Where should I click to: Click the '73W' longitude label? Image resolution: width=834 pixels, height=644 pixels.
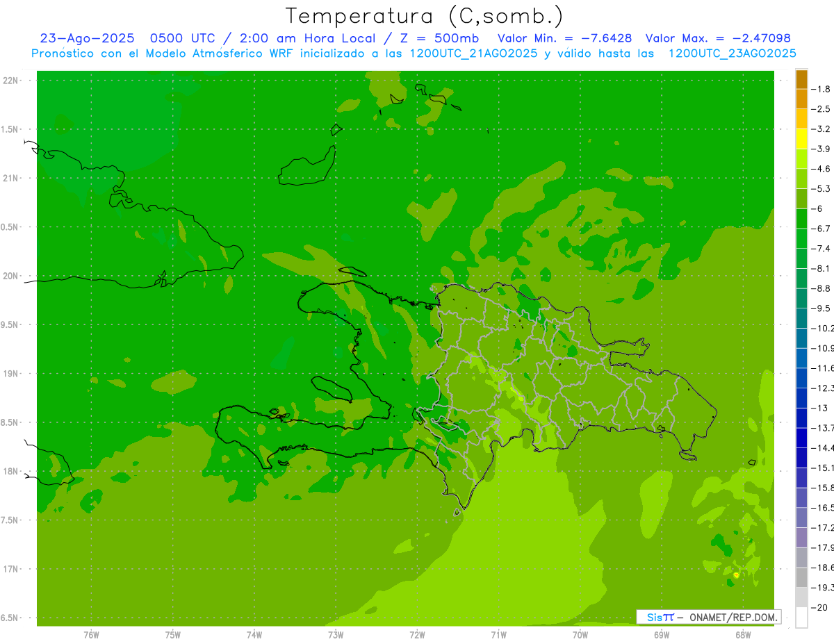336,635
